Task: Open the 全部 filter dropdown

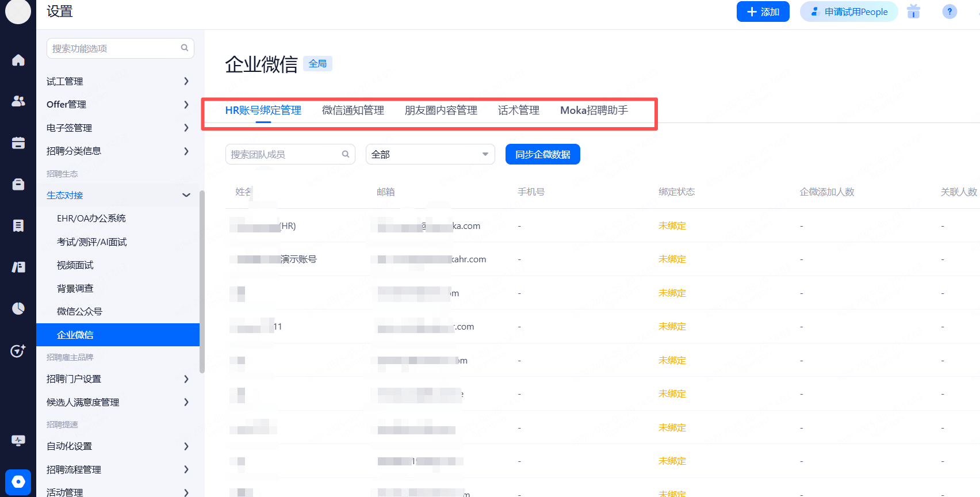Action: [430, 154]
